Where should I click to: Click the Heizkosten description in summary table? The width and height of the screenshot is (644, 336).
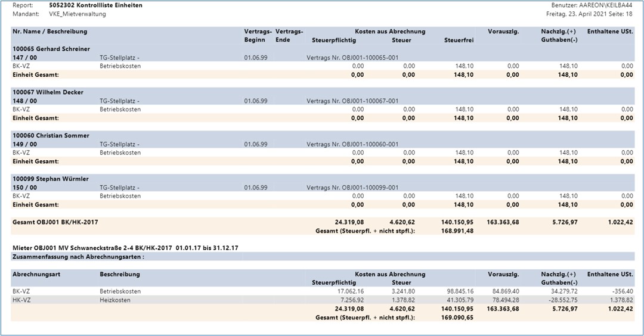coord(115,300)
